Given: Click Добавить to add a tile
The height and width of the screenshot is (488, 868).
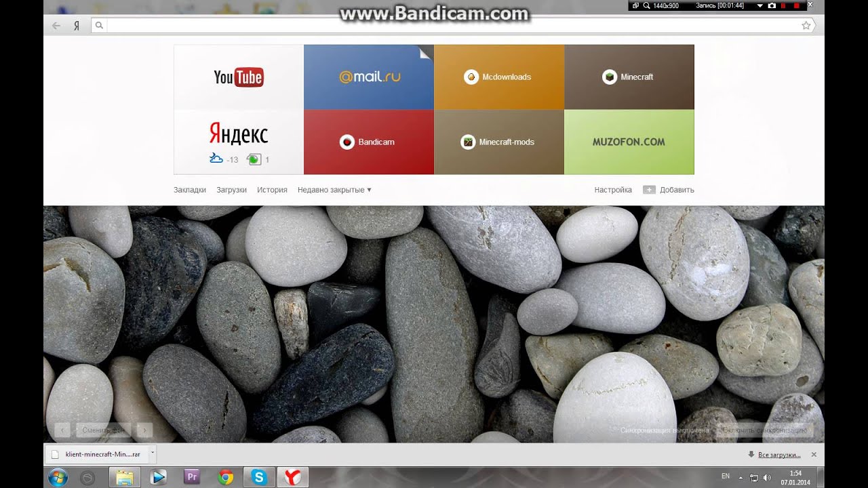Looking at the screenshot, I should tap(669, 190).
